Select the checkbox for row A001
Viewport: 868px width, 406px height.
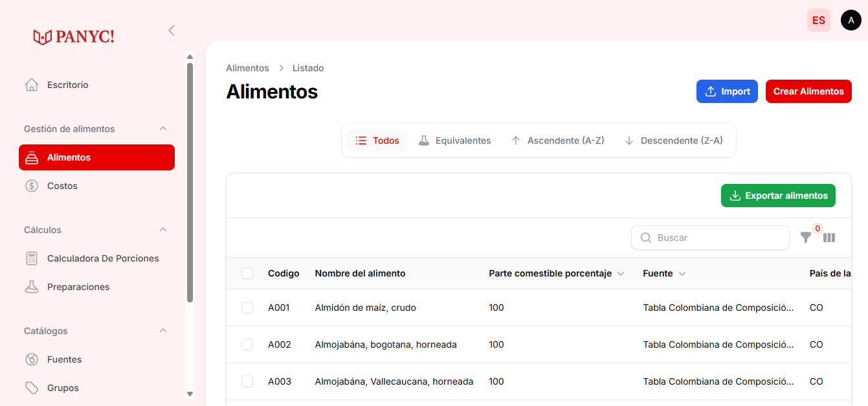point(247,308)
